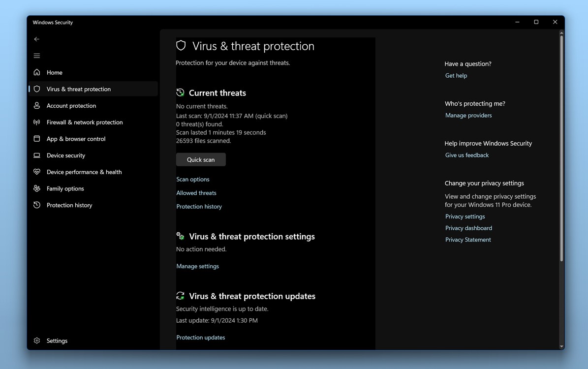Click the Firewall & network protection icon
This screenshot has width=588, height=369.
point(36,122)
